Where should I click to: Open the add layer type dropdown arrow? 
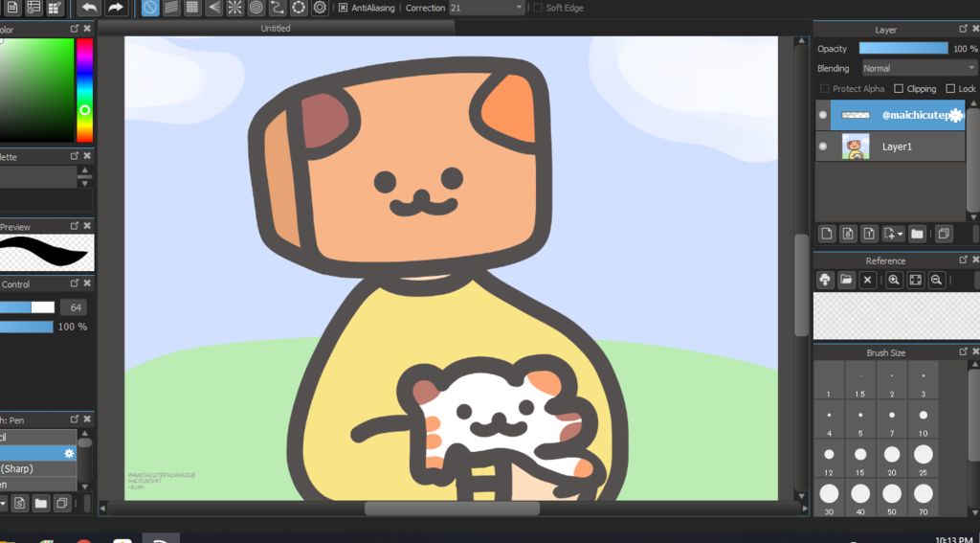[900, 234]
